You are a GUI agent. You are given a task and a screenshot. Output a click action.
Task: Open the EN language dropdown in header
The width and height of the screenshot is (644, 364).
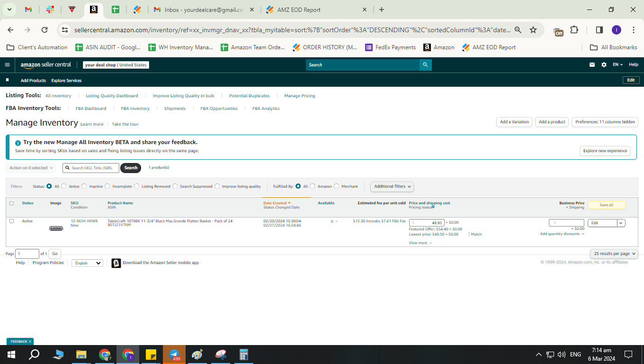pyautogui.click(x=617, y=65)
